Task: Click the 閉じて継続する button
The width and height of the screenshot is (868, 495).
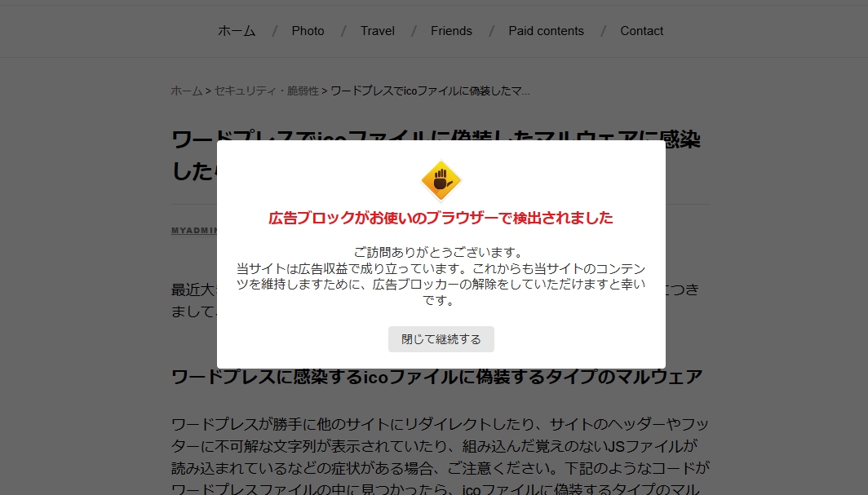Action: [x=441, y=339]
